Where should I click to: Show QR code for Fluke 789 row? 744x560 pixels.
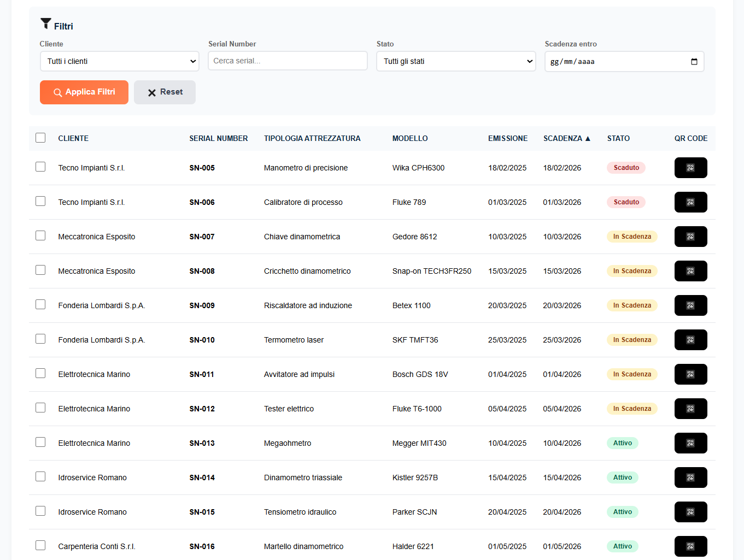point(690,202)
